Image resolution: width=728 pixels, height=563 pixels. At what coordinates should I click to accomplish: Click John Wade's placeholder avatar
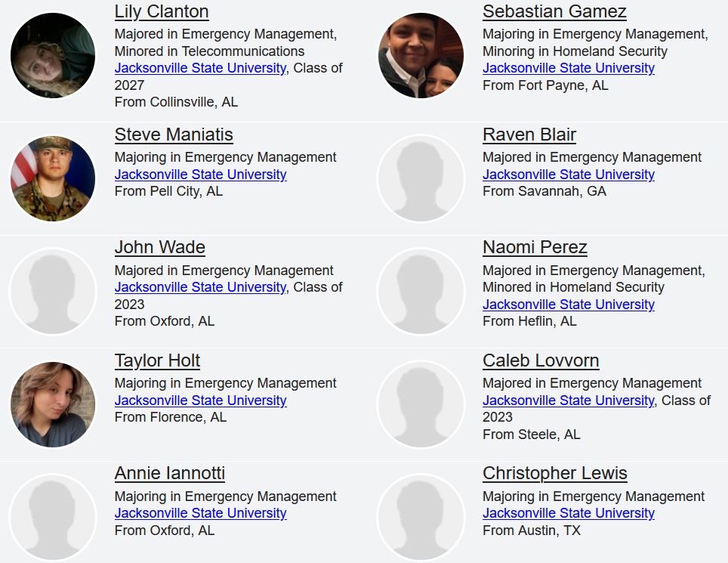[x=53, y=292]
